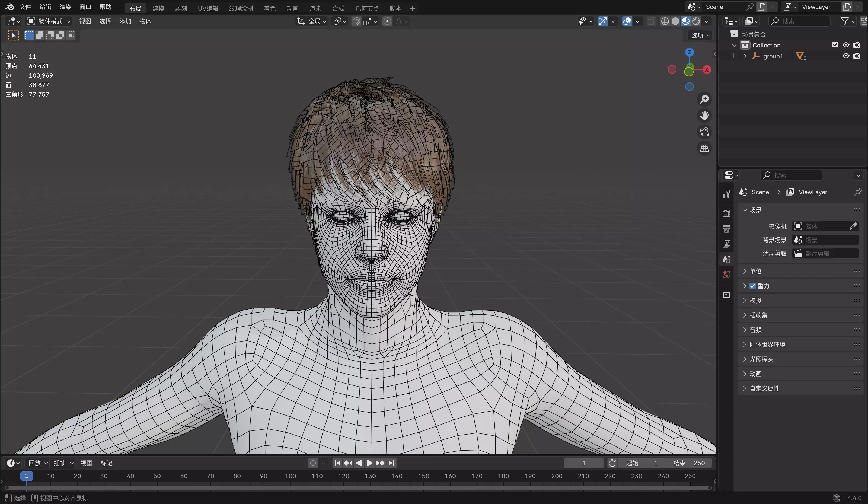Open the View Layer properties tab icon

point(726,244)
